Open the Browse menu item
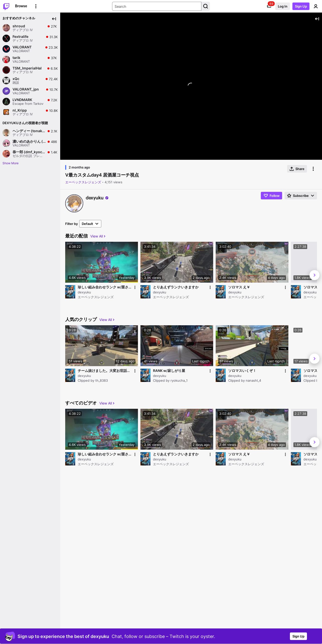322x644 pixels. tap(21, 6)
